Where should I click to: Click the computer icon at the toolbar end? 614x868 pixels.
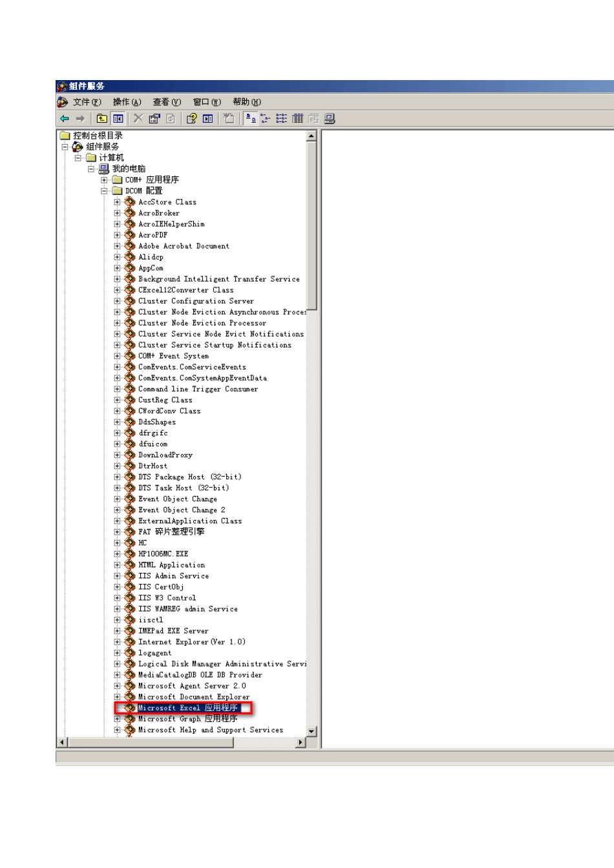coord(330,118)
